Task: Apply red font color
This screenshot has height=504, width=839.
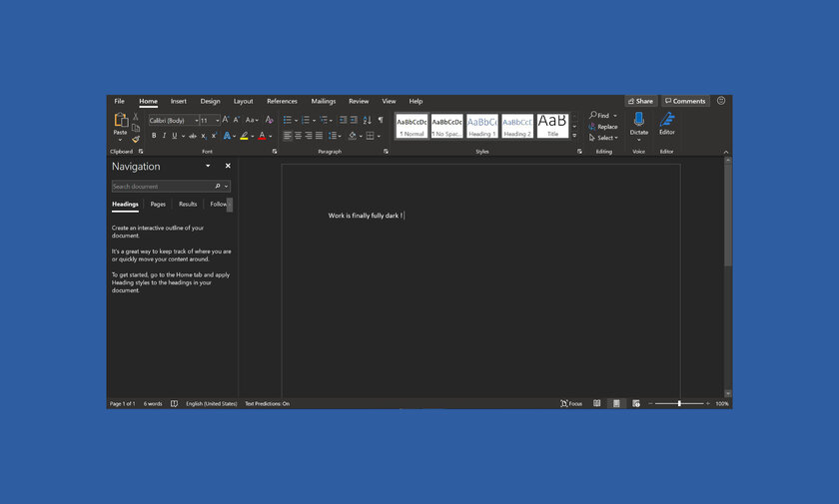Action: [262, 136]
